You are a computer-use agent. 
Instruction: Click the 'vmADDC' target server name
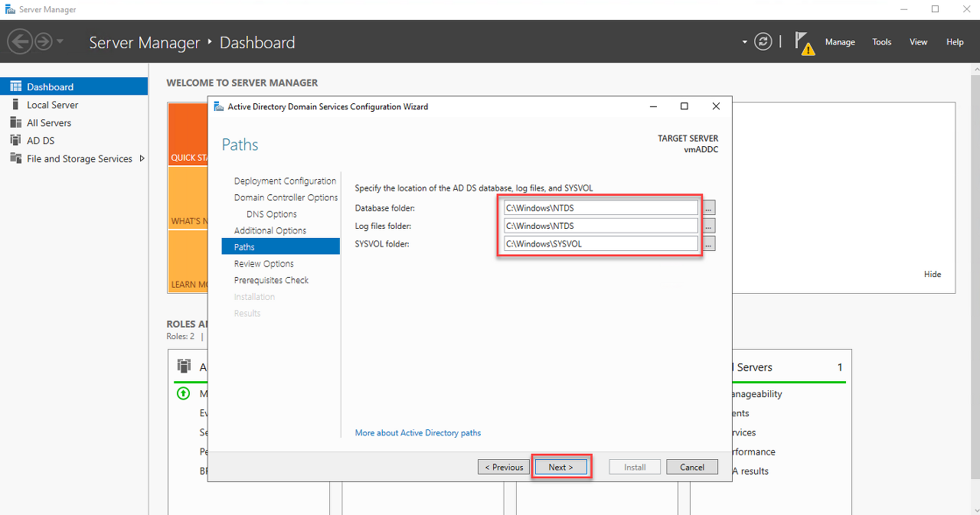click(701, 149)
